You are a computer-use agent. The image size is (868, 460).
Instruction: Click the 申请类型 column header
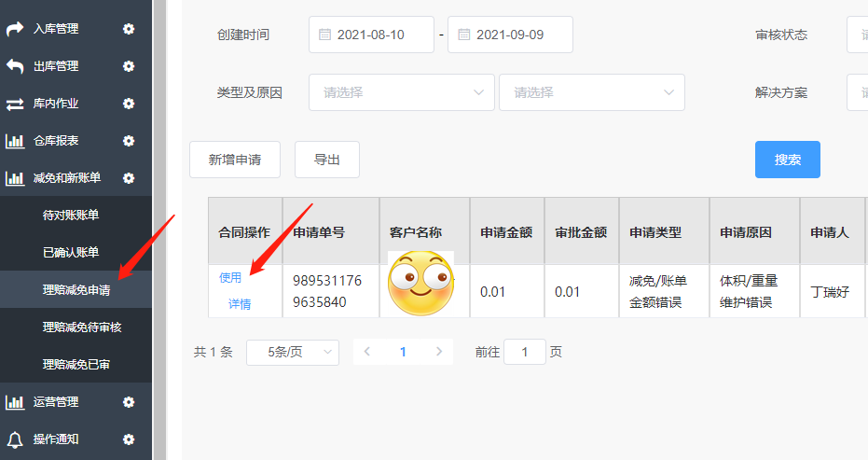pos(664,231)
